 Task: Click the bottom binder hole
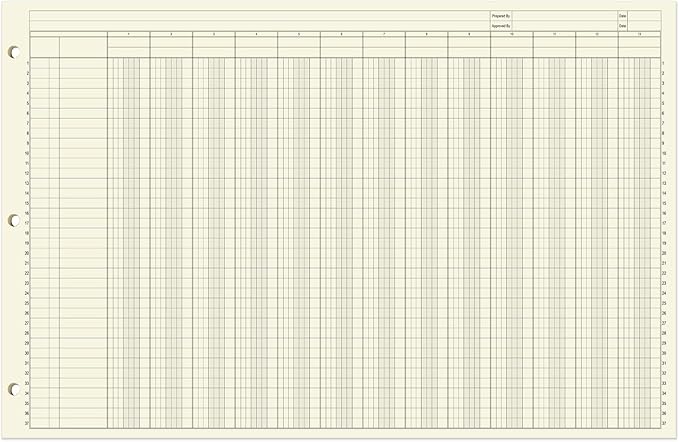[14, 389]
